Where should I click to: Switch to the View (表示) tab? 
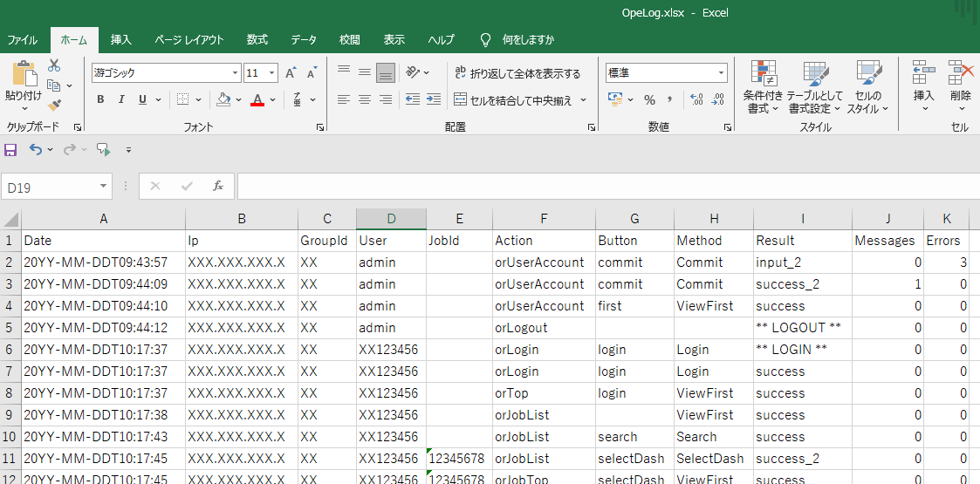point(394,40)
